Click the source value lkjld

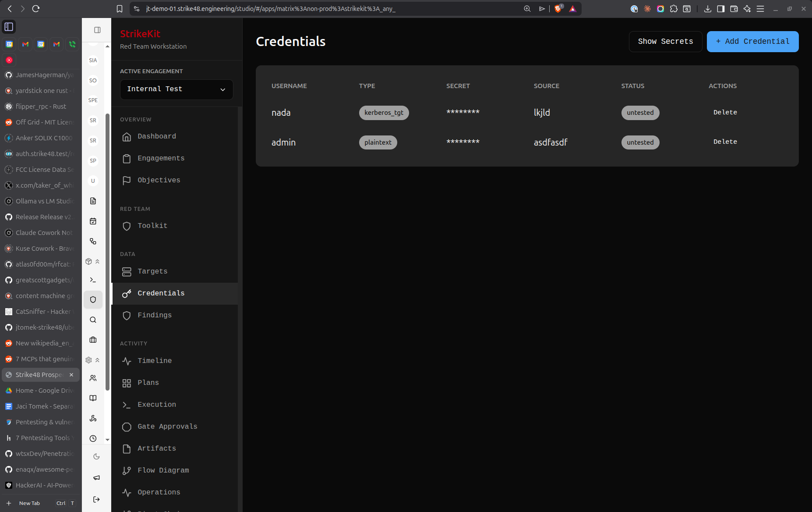coord(542,113)
